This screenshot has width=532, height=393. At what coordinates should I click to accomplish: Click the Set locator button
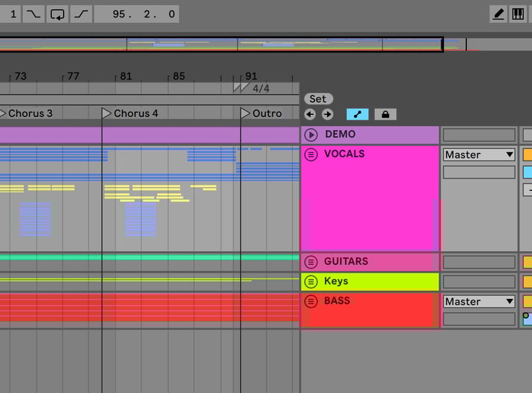coord(318,99)
